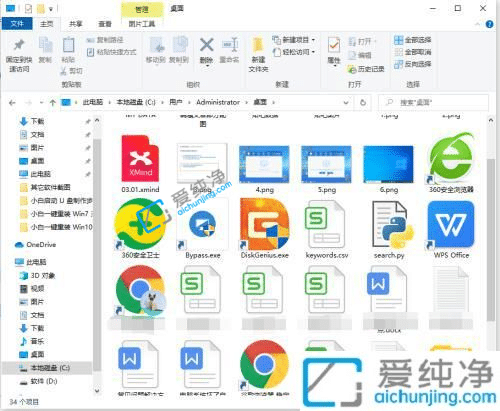Click the navigation pane scroll up arrow
The height and width of the screenshot is (411, 500).
coord(97,120)
